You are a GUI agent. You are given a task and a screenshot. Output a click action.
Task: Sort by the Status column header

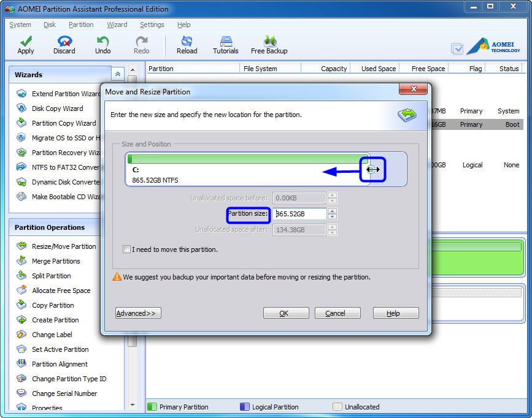click(504, 69)
